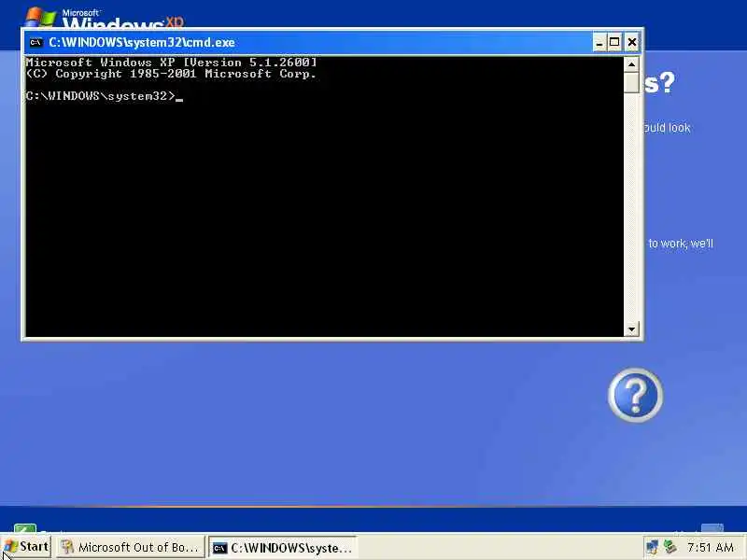Click the Microsoft Windows XP version line
Image resolution: width=747 pixels, height=560 pixels.
click(171, 63)
